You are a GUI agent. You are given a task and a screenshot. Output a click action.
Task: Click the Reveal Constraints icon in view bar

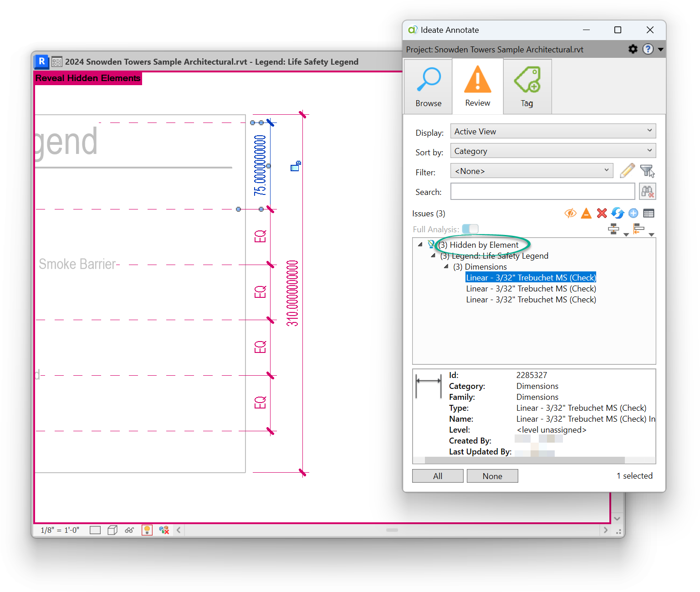coord(164,530)
